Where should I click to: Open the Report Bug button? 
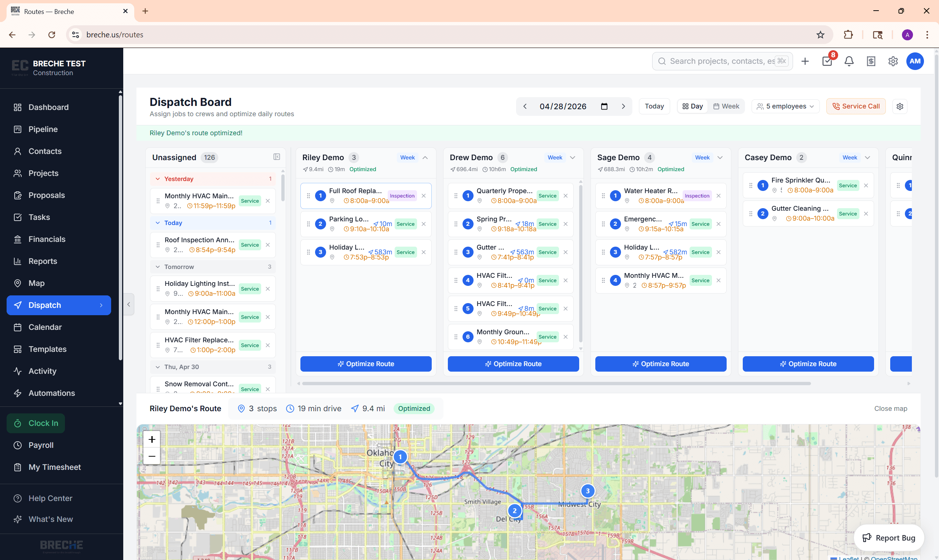(889, 538)
